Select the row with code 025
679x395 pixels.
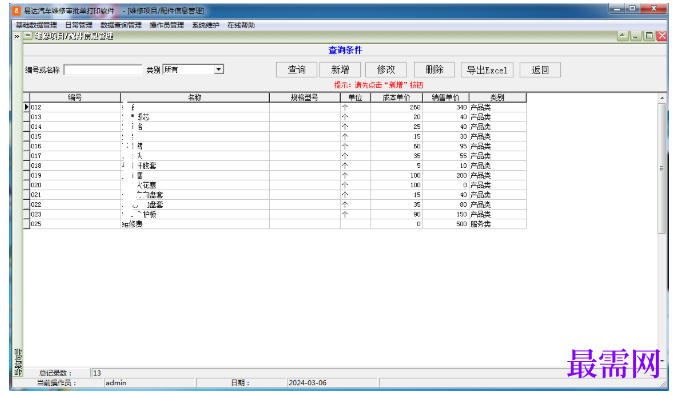point(275,224)
